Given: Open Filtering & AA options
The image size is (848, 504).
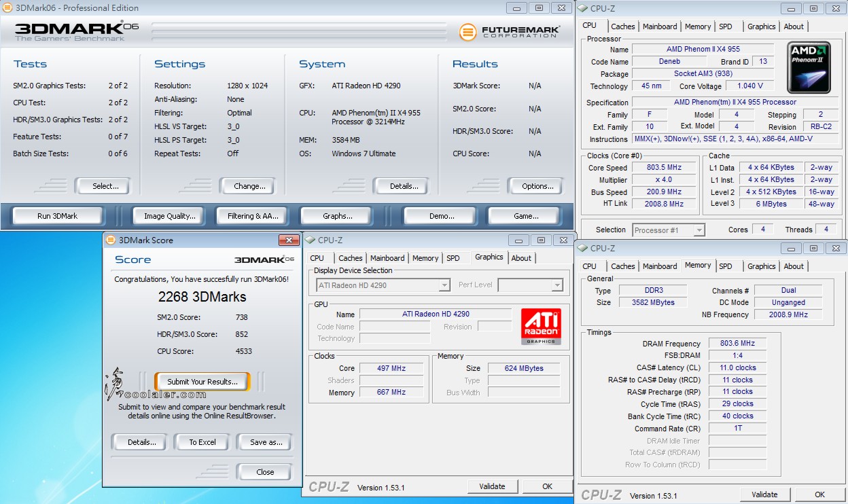Looking at the screenshot, I should coord(253,216).
